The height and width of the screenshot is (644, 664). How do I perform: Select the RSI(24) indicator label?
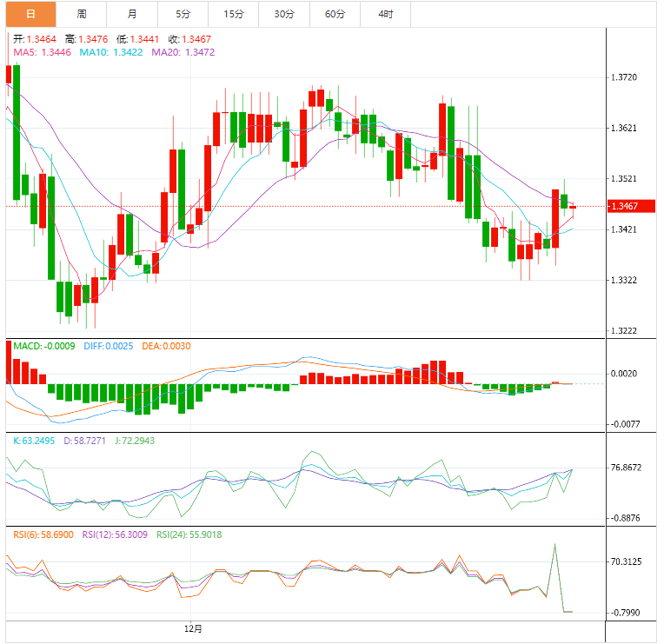coord(188,534)
